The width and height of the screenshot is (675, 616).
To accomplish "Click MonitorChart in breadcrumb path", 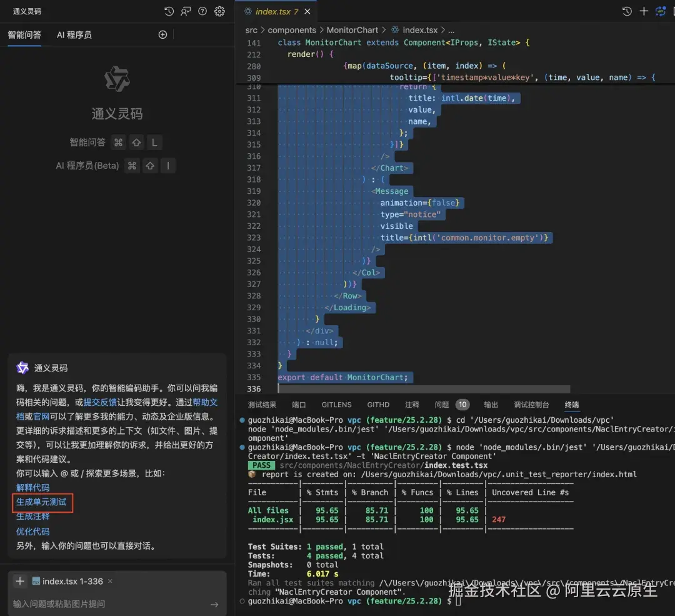I will pyautogui.click(x=352, y=30).
